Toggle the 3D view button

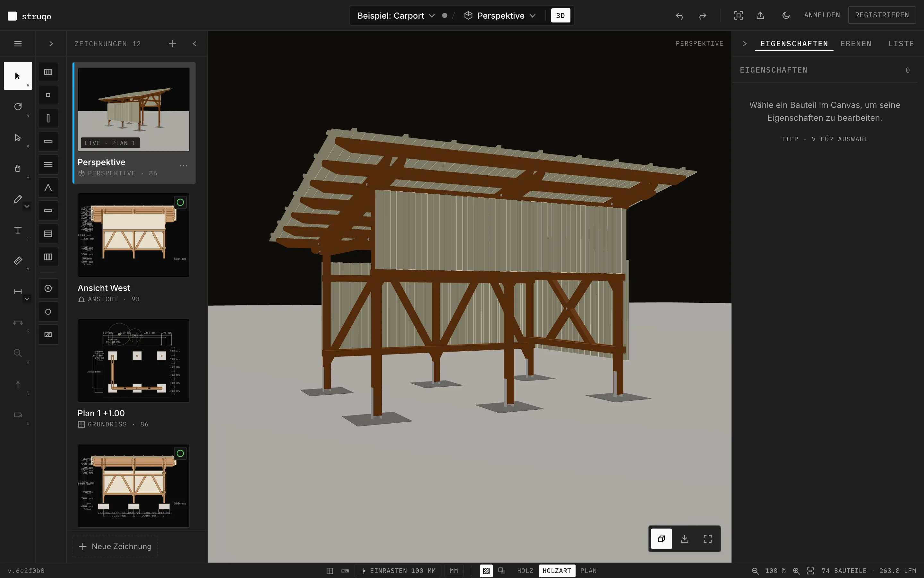pyautogui.click(x=560, y=16)
